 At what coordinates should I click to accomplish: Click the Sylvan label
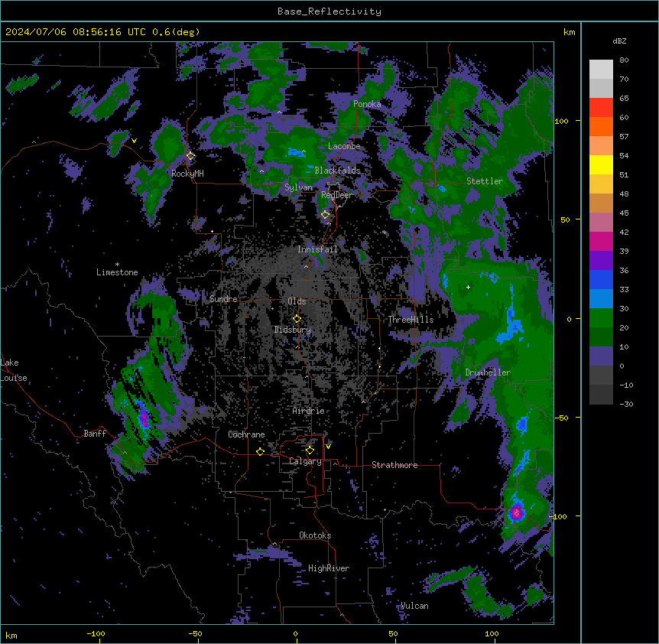coord(298,187)
